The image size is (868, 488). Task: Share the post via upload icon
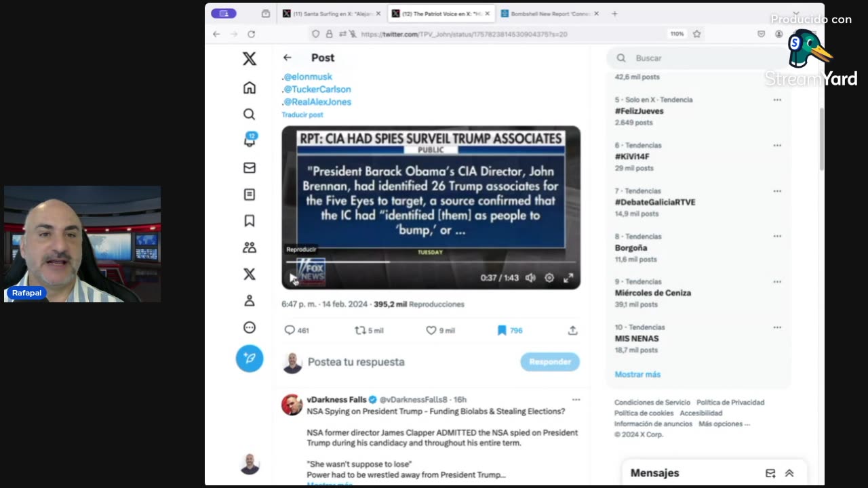click(572, 330)
